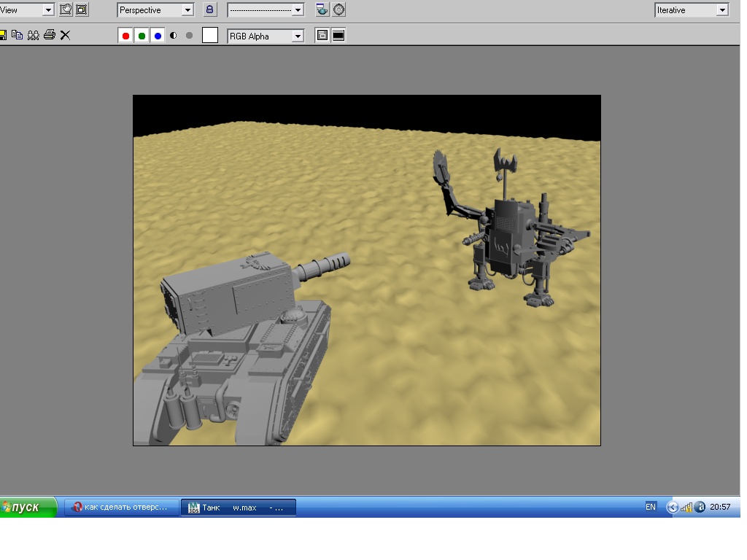Image resolution: width=747 pixels, height=560 pixels.
Task: Open the Пуск Start button
Action: pos(28,507)
